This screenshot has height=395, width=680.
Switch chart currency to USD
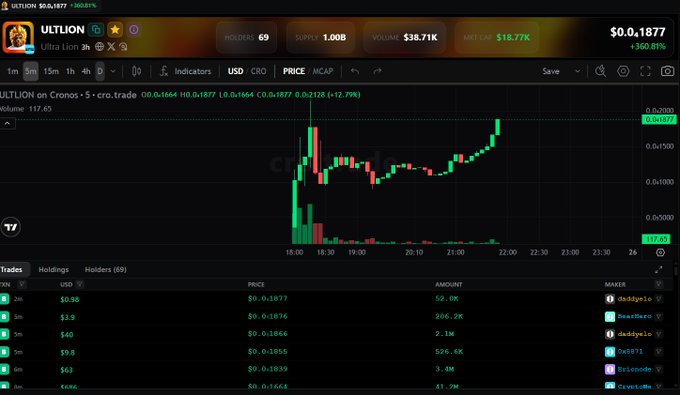[235, 71]
